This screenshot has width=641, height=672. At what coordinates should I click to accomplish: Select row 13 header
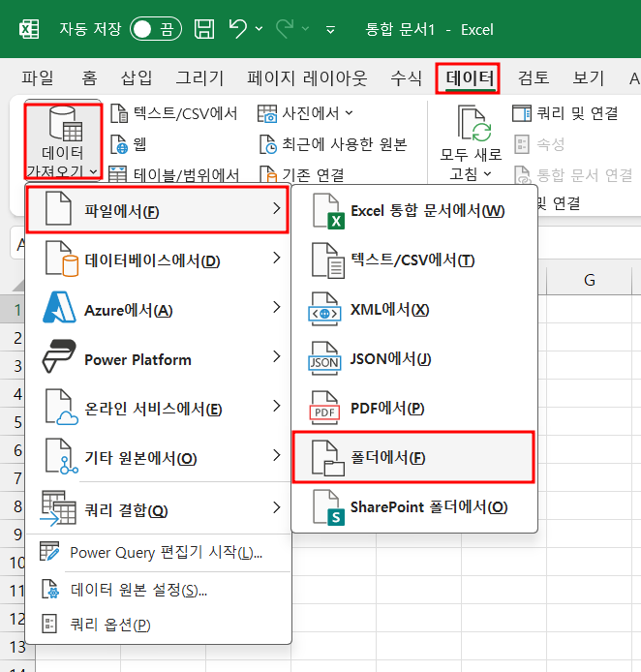click(x=17, y=646)
